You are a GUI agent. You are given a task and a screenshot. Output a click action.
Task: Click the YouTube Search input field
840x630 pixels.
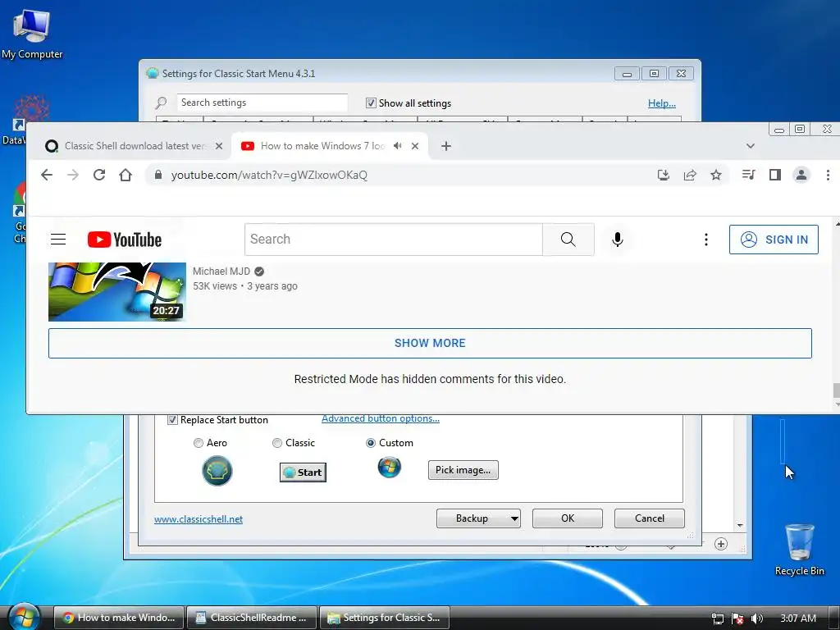394,240
